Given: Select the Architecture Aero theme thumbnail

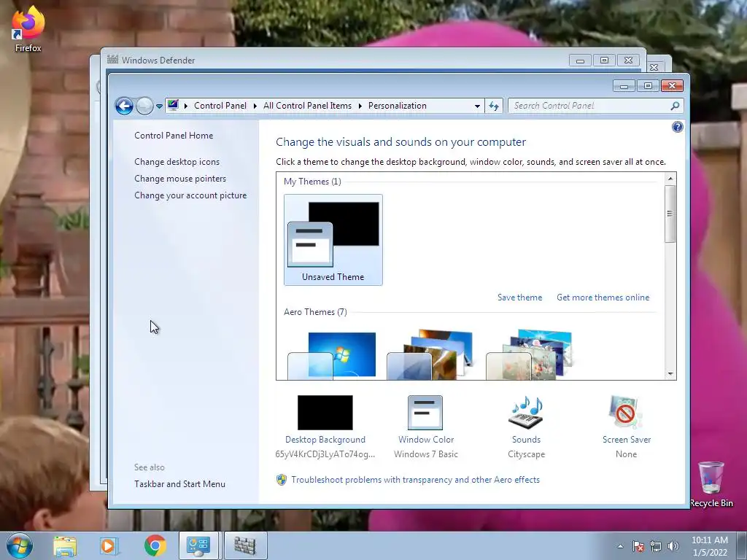Looking at the screenshot, I should (x=430, y=354).
